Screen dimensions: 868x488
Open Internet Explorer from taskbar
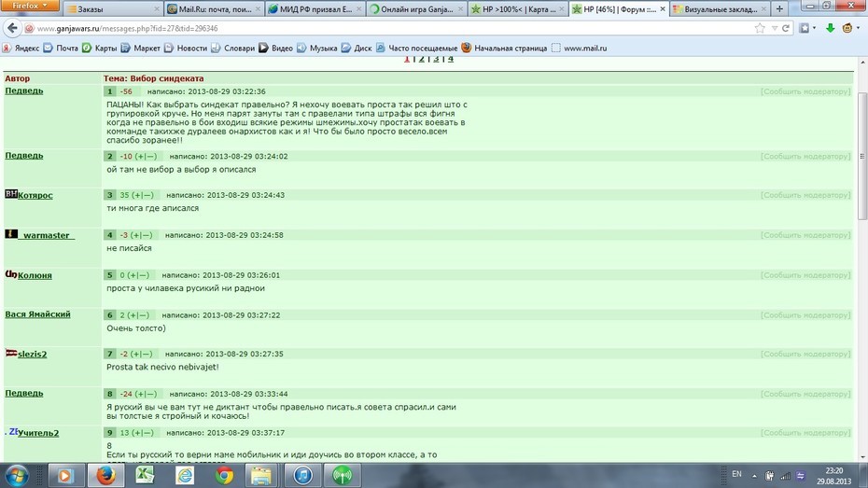tap(185, 476)
